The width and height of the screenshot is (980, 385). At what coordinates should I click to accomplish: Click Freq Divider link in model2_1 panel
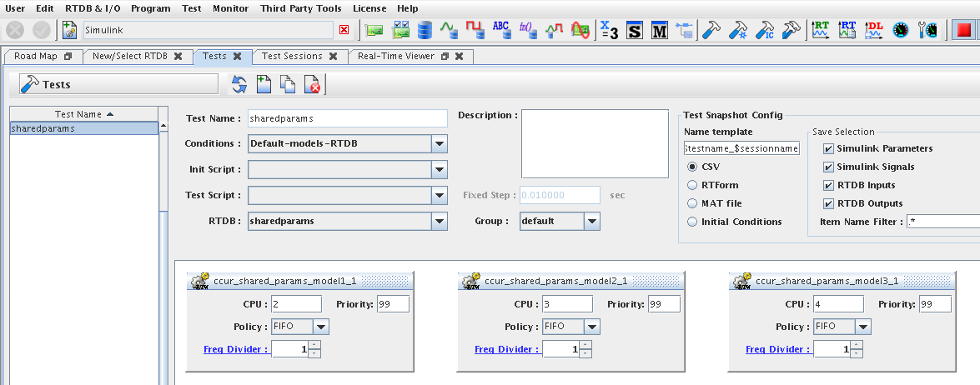(x=506, y=349)
